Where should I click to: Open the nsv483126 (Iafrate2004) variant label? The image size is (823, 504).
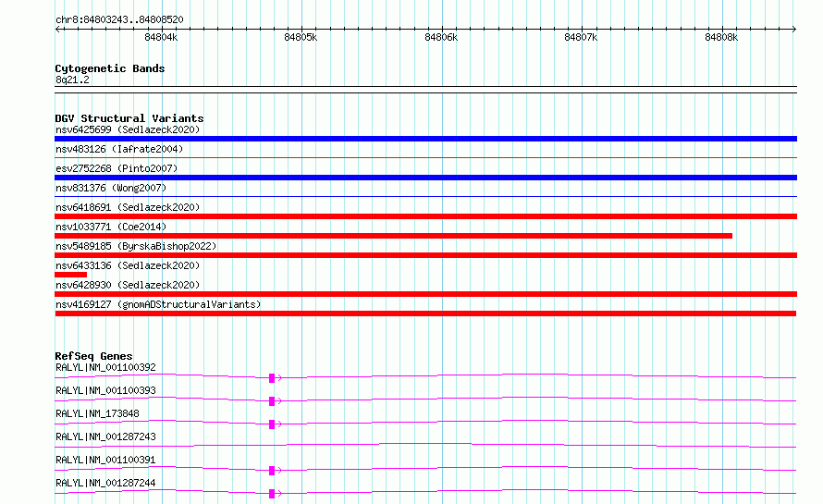tap(119, 149)
